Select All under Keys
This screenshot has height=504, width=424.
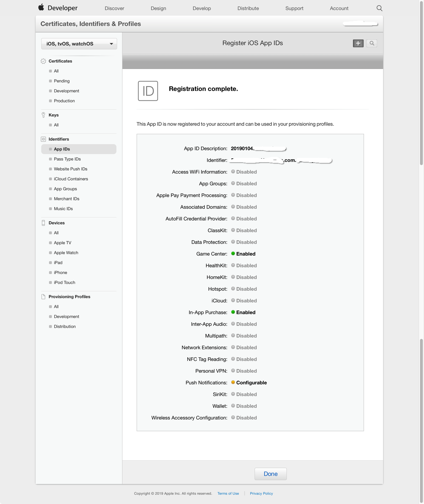[56, 125]
